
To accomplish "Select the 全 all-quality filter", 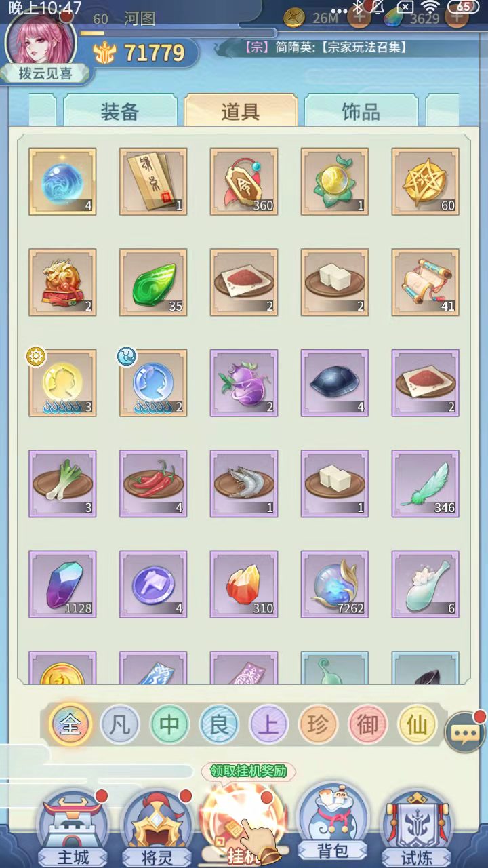I will coord(70,726).
